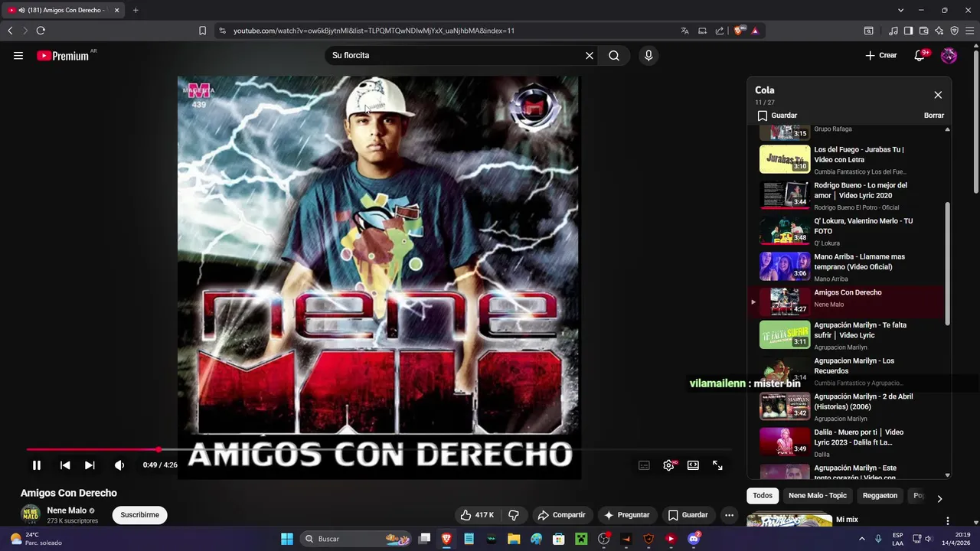The height and width of the screenshot is (551, 980).
Task: Close the Cola queue panel
Action: 938,95
